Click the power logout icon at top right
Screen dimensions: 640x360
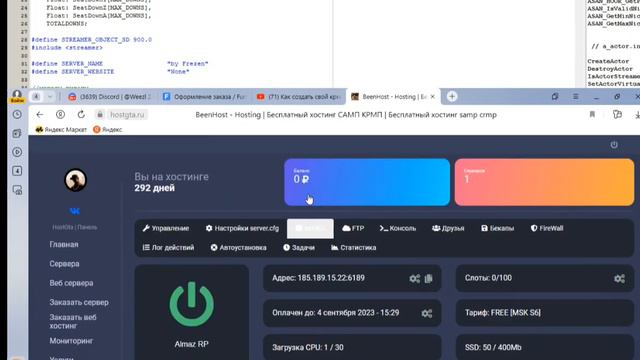(x=614, y=145)
